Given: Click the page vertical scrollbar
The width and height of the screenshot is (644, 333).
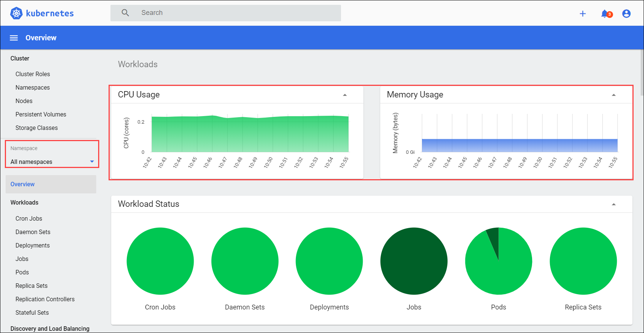Looking at the screenshot, I should (x=641, y=73).
